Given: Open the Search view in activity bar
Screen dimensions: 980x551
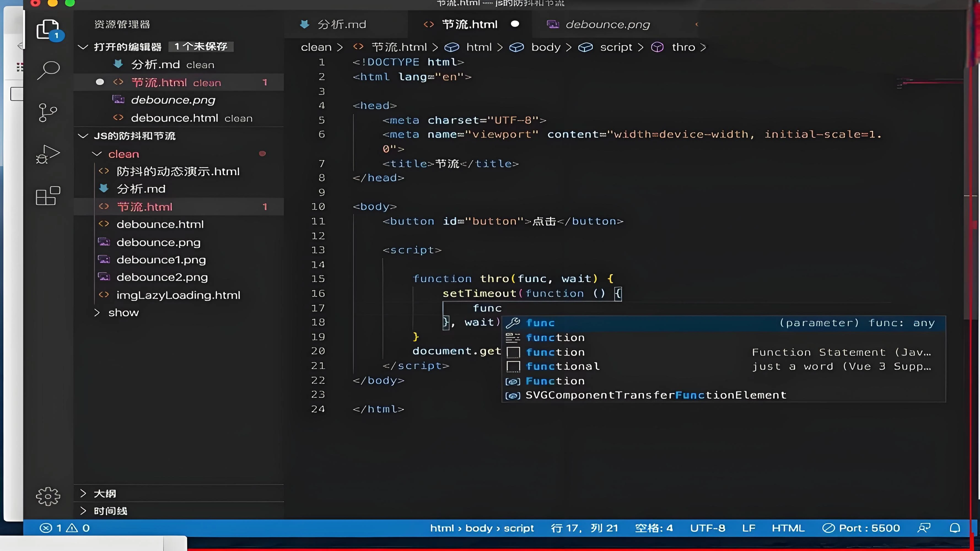Looking at the screenshot, I should click(48, 70).
